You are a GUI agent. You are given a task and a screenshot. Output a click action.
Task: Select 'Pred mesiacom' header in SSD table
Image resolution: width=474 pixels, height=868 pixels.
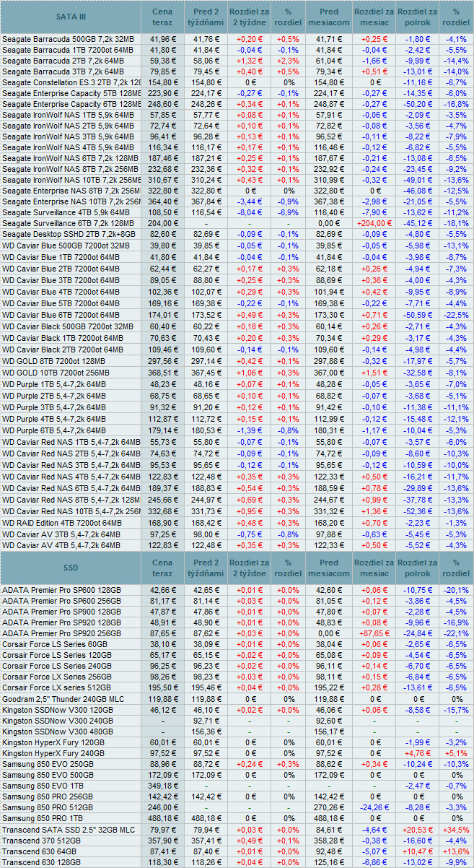329,568
